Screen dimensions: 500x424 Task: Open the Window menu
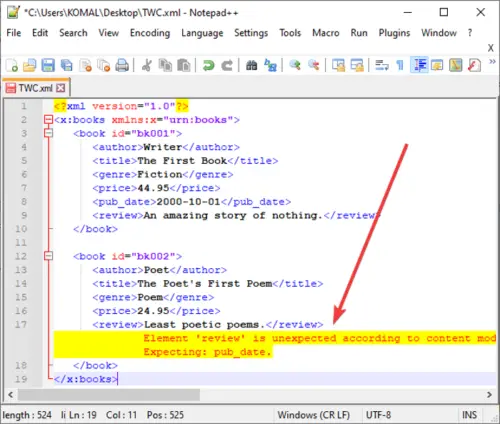(439, 33)
